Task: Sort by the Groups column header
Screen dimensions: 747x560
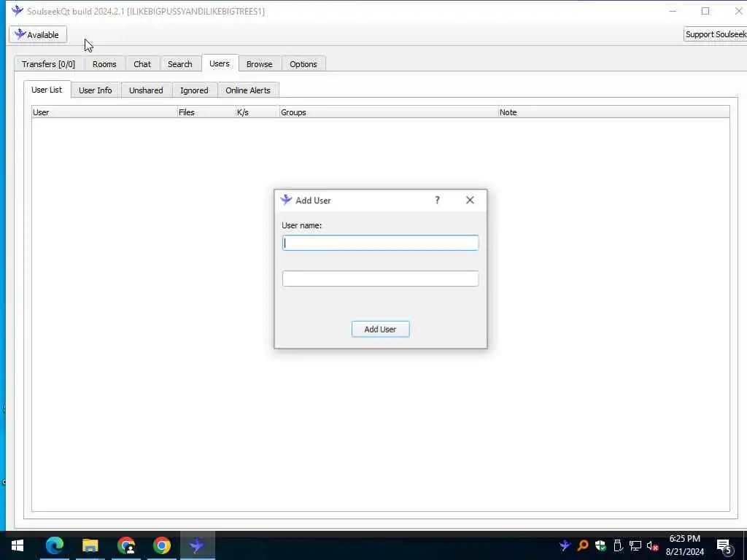Action: pyautogui.click(x=389, y=112)
